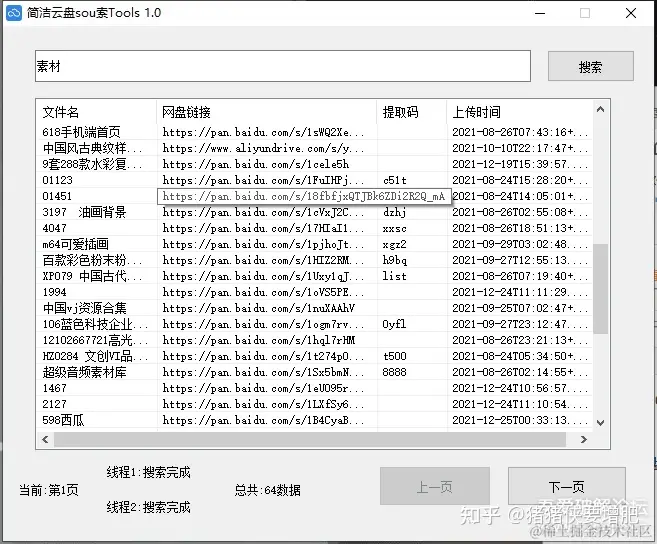This screenshot has height=544, width=657.
Task: Click extraction code c51t
Action: point(395,180)
